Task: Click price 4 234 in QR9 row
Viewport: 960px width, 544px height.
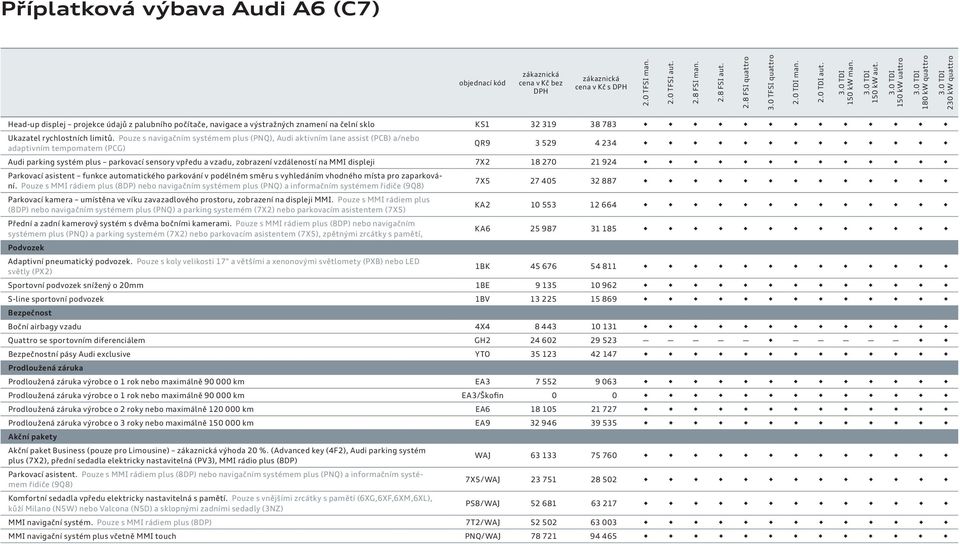Action: click(x=606, y=143)
